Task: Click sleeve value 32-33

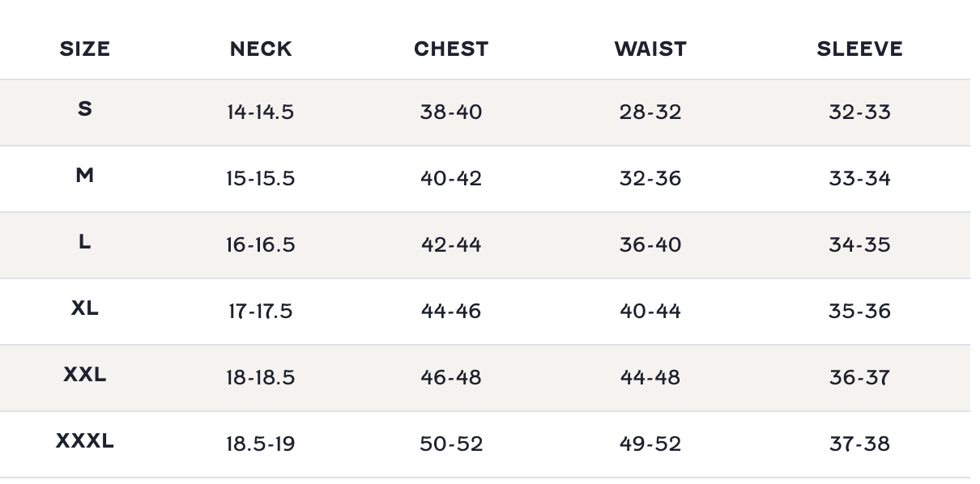Action: [x=859, y=112]
